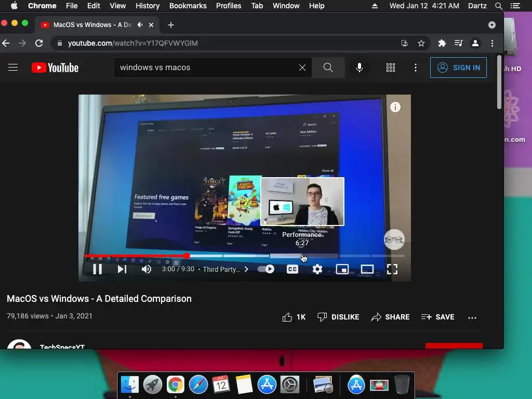Open more actions ellipsis under video
The width and height of the screenshot is (532, 399).
pos(472,317)
